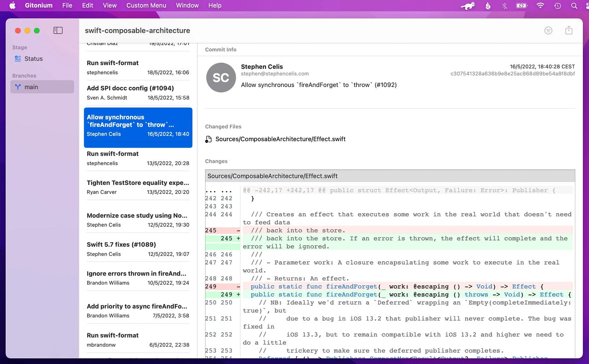Select Tighten TestStore equality commit

tap(138, 187)
